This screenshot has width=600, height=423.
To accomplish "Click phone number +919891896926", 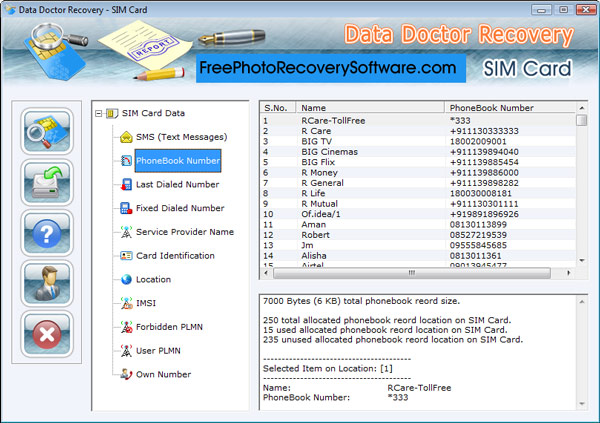I will tap(484, 214).
